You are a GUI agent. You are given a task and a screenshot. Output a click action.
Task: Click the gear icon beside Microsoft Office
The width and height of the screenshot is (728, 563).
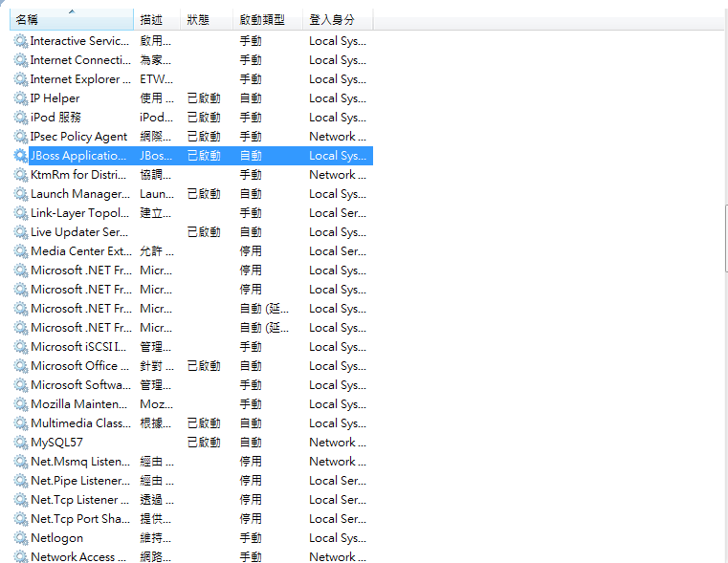20,366
